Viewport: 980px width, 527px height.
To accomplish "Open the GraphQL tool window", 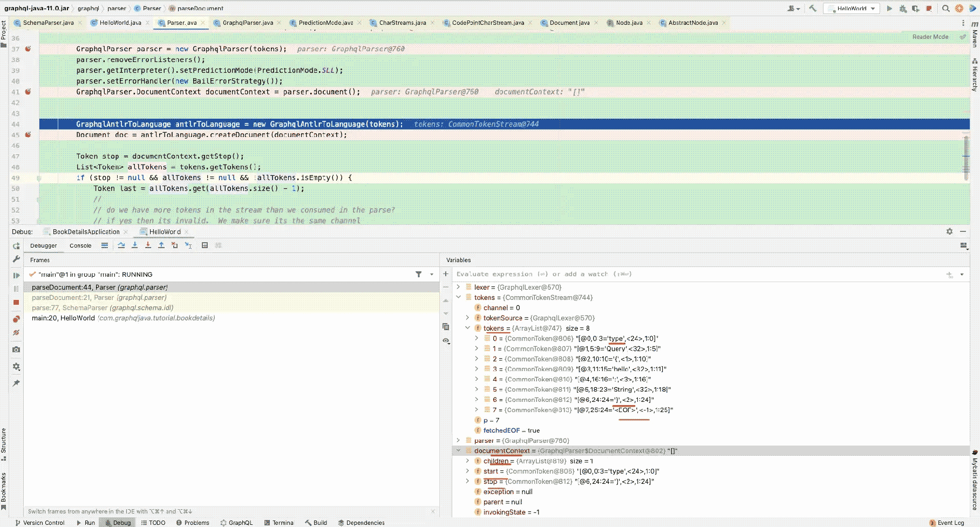I will click(236, 523).
